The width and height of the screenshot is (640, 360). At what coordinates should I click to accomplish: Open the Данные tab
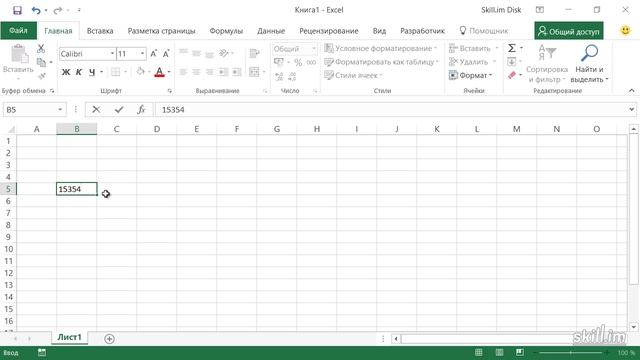tap(271, 31)
